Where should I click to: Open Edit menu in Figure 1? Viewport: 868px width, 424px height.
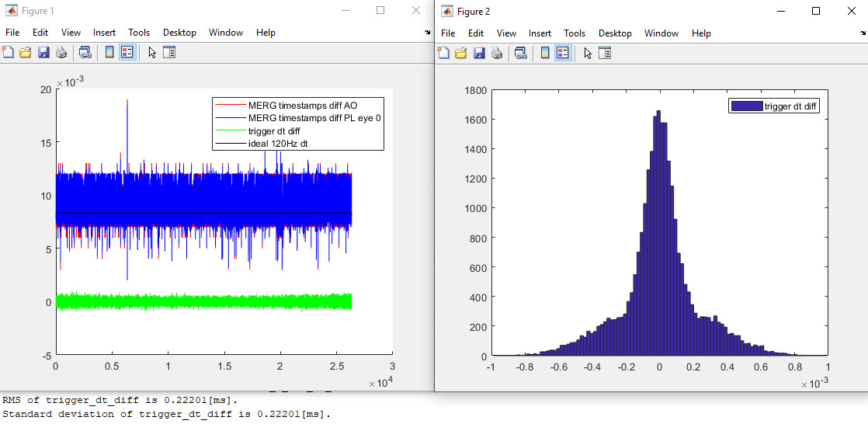(40, 33)
